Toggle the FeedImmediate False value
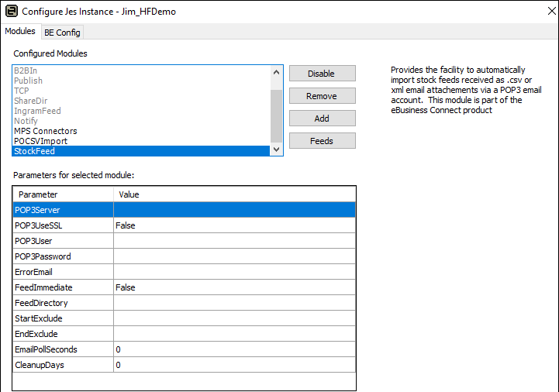Screen dimensions: 559x392 234,287
